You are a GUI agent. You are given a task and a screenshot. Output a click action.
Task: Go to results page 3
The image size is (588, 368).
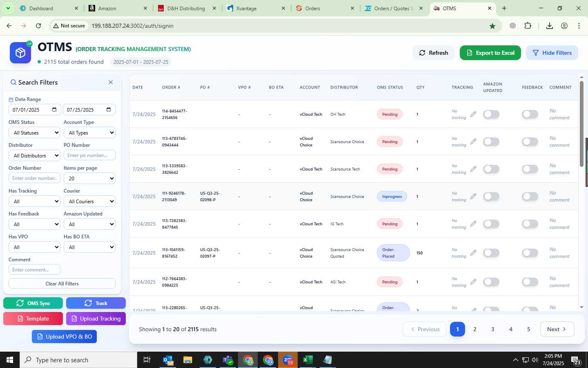pyautogui.click(x=492, y=329)
